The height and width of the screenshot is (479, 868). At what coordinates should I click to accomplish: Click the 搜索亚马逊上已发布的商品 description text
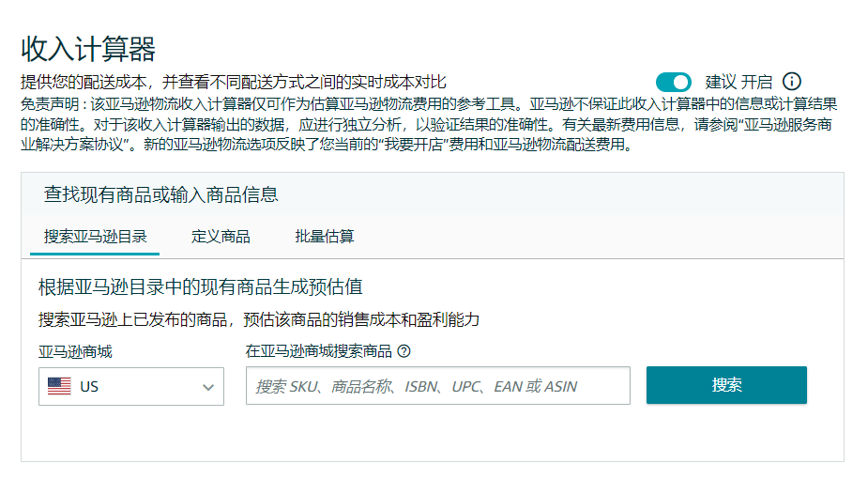coord(259,319)
